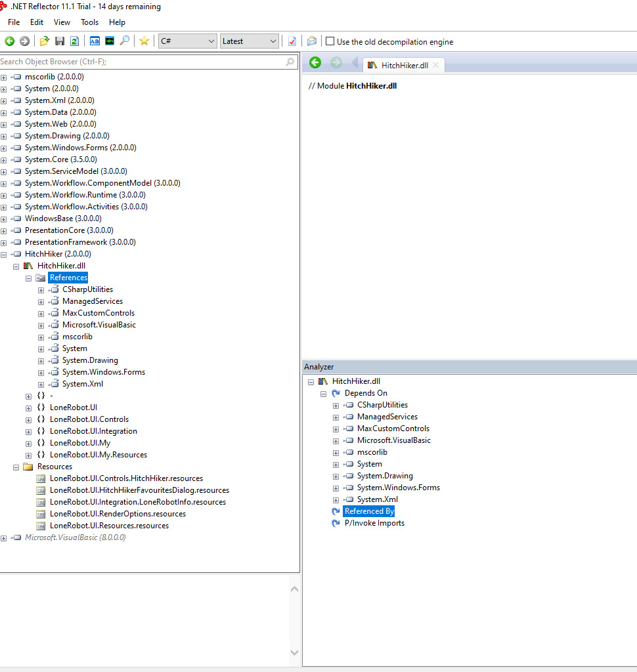The width and height of the screenshot is (637, 672).
Task: Expand CSharpUtilities reference in object browser
Action: 41,290
